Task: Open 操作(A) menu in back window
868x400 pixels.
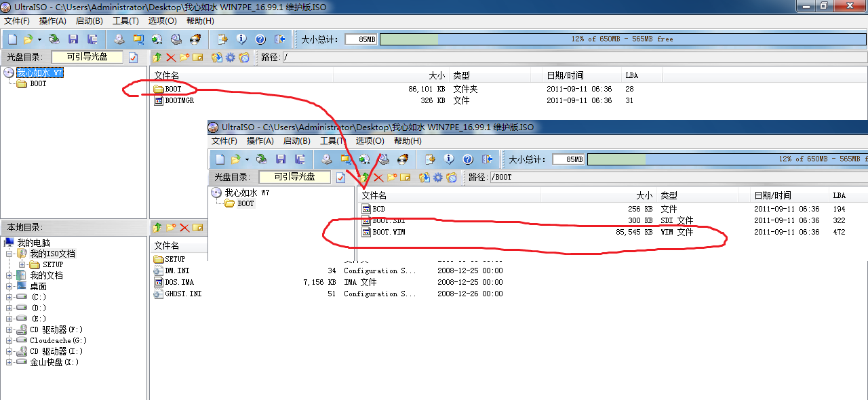Action: 53,21
